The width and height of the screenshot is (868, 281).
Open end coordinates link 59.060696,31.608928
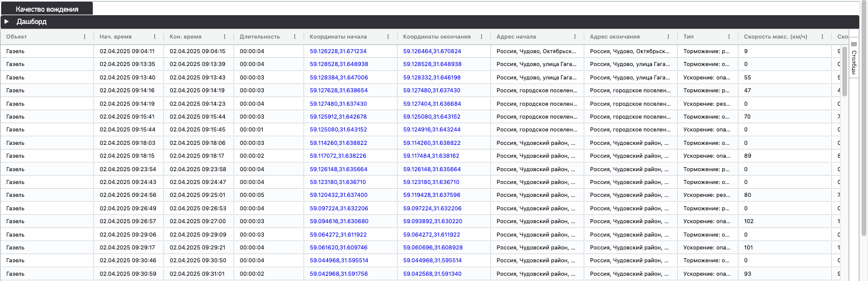(x=433, y=247)
